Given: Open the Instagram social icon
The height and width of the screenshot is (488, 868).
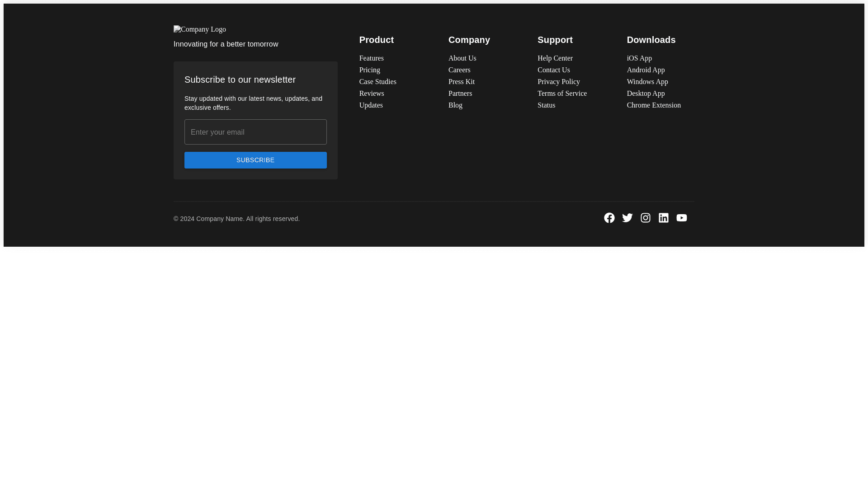Looking at the screenshot, I should point(645,218).
